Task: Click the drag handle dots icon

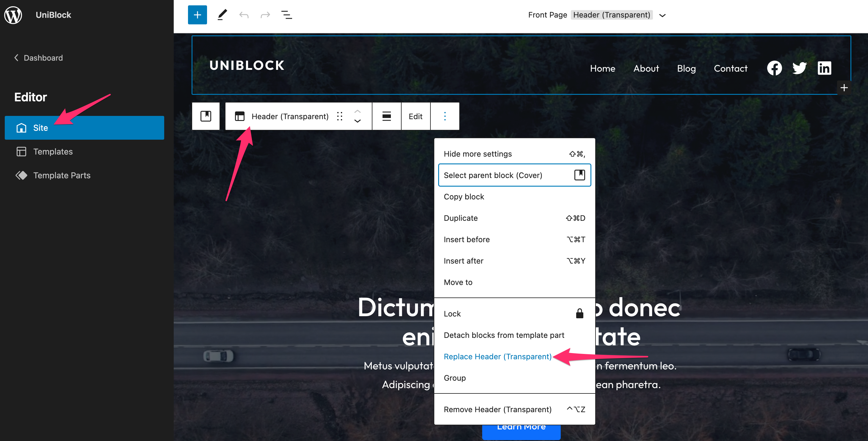Action: (x=340, y=116)
